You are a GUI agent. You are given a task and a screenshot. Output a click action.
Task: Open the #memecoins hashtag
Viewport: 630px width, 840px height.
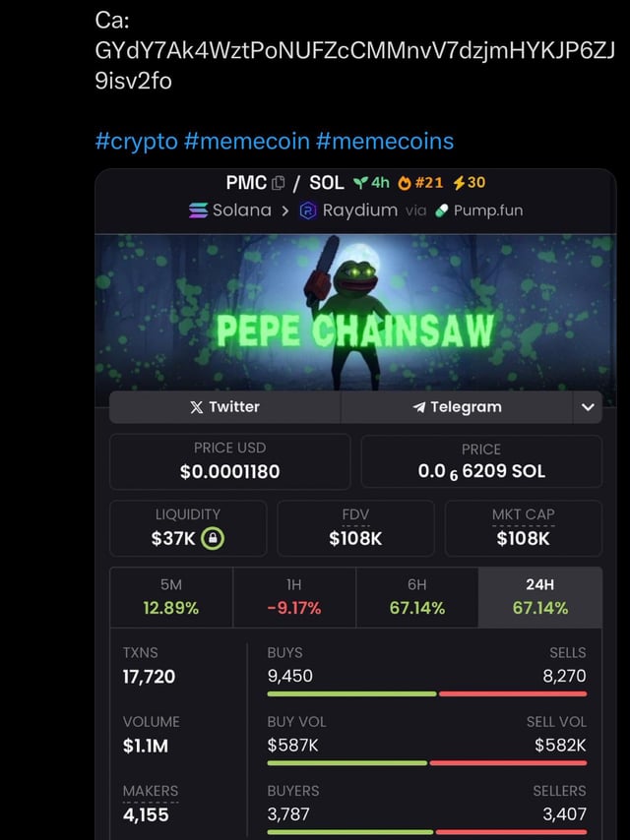click(x=385, y=141)
